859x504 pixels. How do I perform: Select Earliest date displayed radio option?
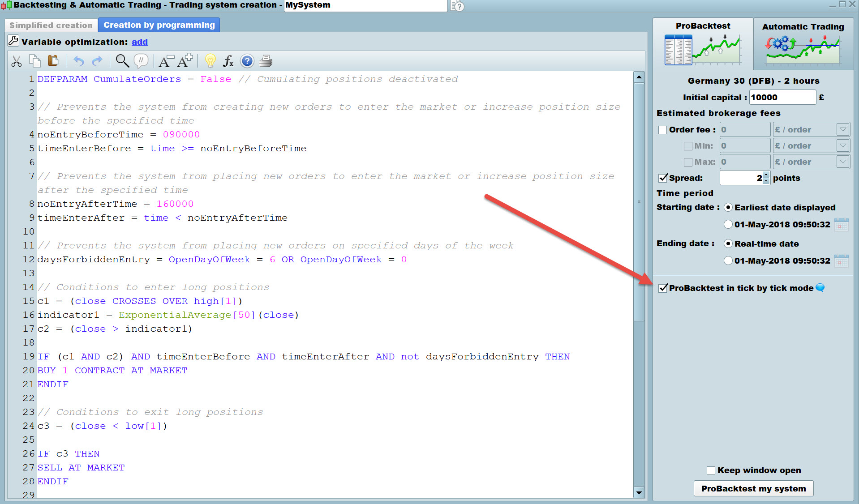click(x=728, y=207)
